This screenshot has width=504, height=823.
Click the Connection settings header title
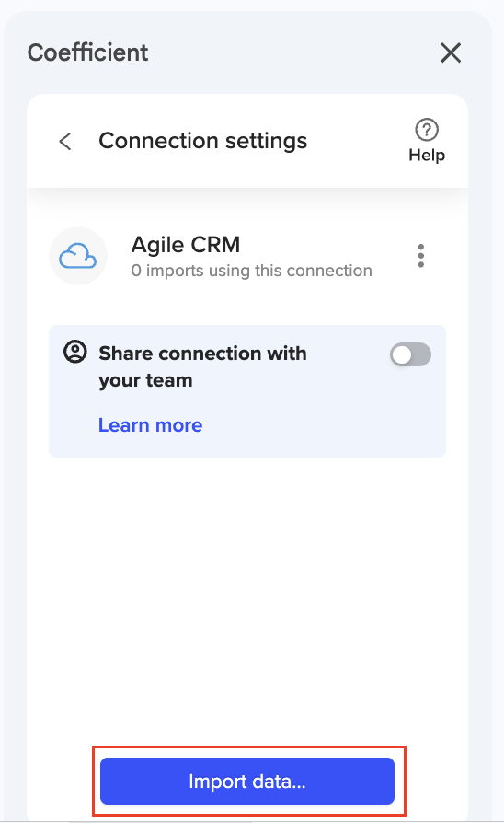(x=203, y=141)
